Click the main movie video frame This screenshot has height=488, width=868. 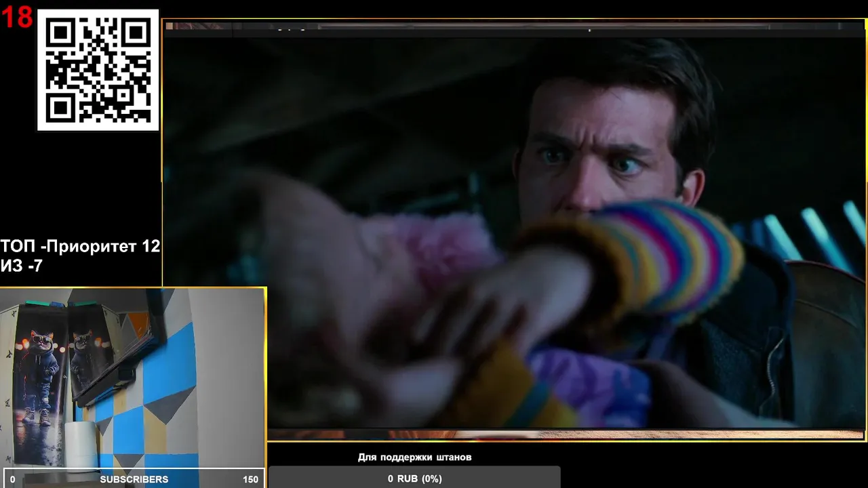[x=515, y=230]
